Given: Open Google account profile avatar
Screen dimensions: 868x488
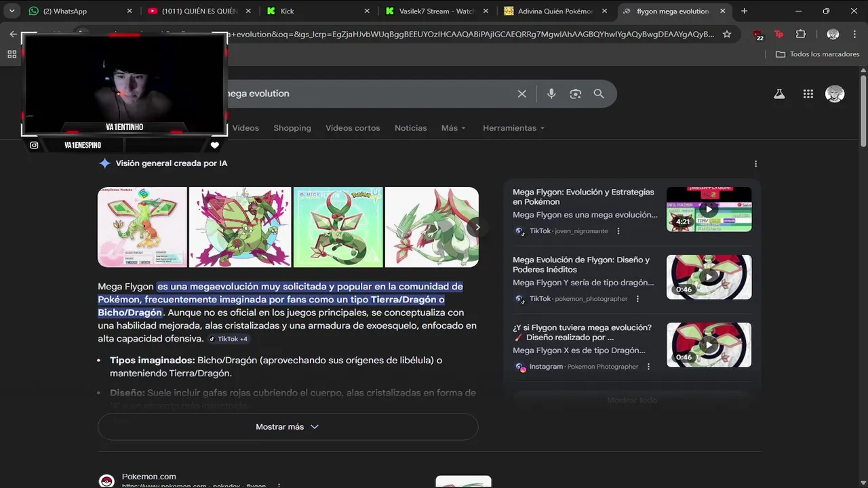Looking at the screenshot, I should 835,94.
